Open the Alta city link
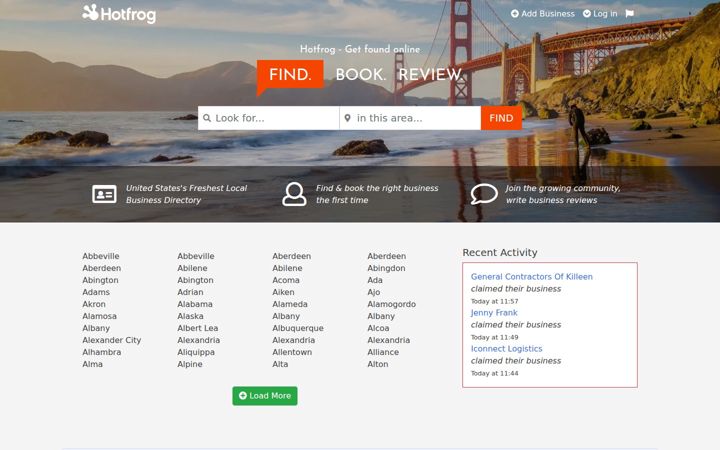 click(280, 364)
